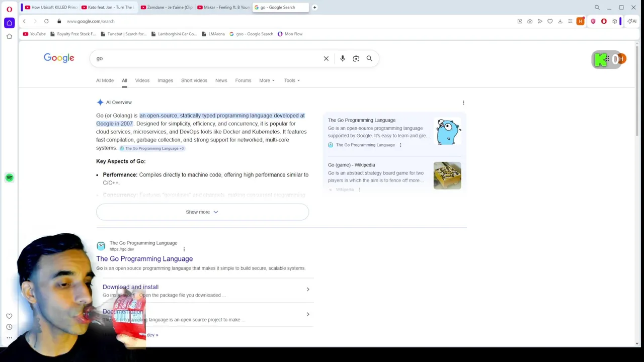Viewport: 644px width, 362px height.
Task: Reload the current page
Action: pyautogui.click(x=46, y=21)
